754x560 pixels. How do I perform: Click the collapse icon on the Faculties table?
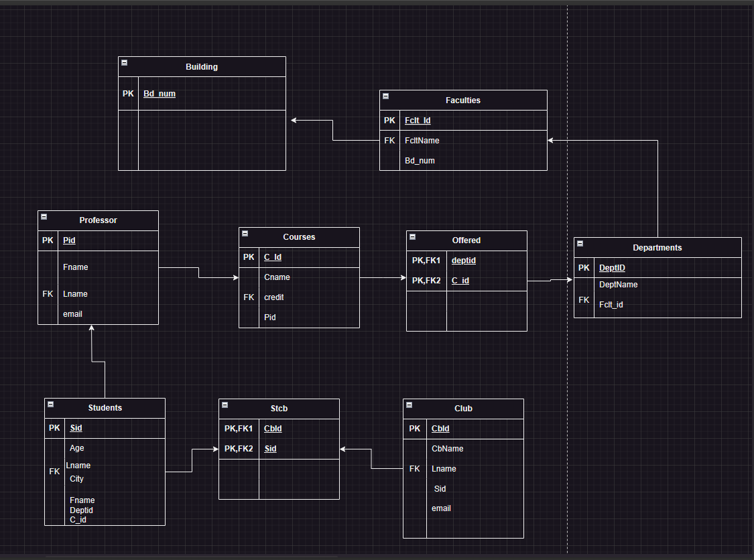[x=385, y=96]
